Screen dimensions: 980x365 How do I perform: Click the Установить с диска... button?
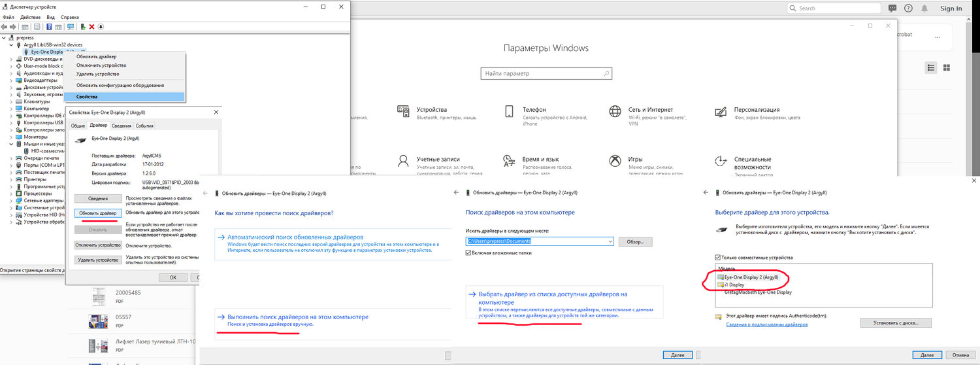pyautogui.click(x=896, y=322)
